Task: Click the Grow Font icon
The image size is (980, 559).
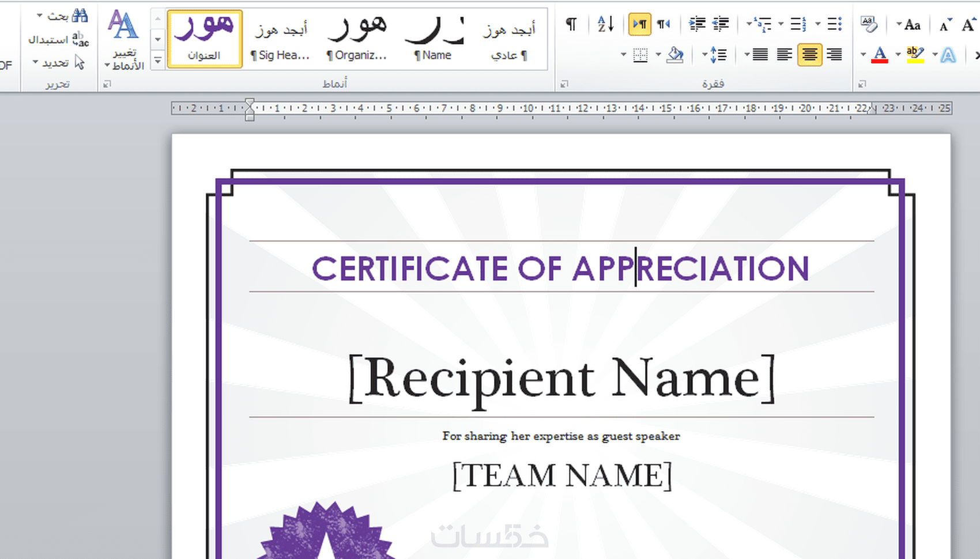Action: [969, 25]
